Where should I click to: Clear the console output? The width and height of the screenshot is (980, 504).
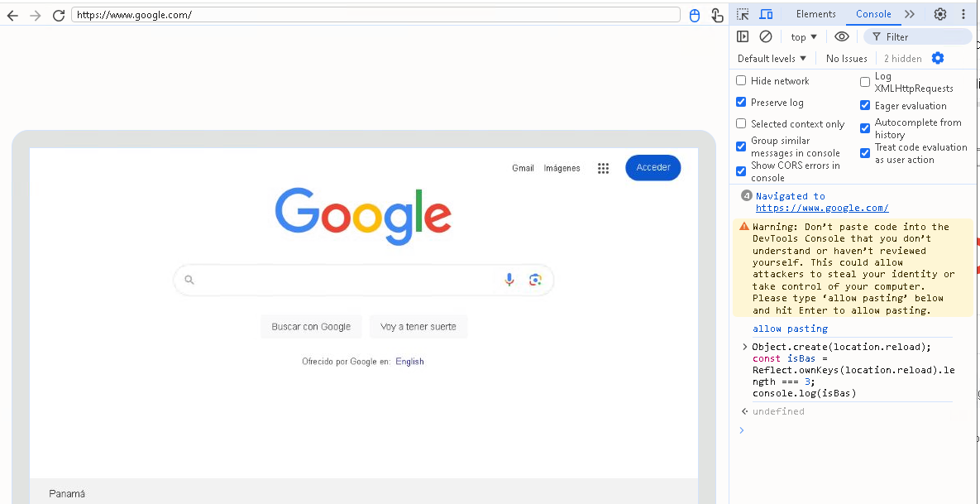pyautogui.click(x=766, y=36)
